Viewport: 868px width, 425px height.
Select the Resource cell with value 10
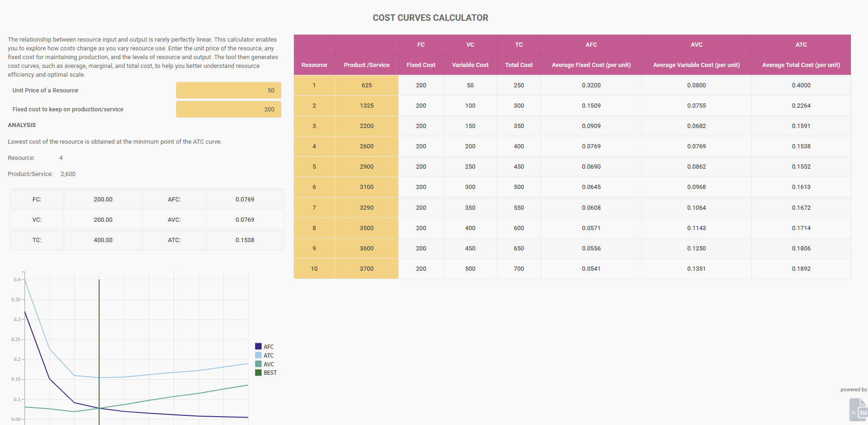[314, 269]
